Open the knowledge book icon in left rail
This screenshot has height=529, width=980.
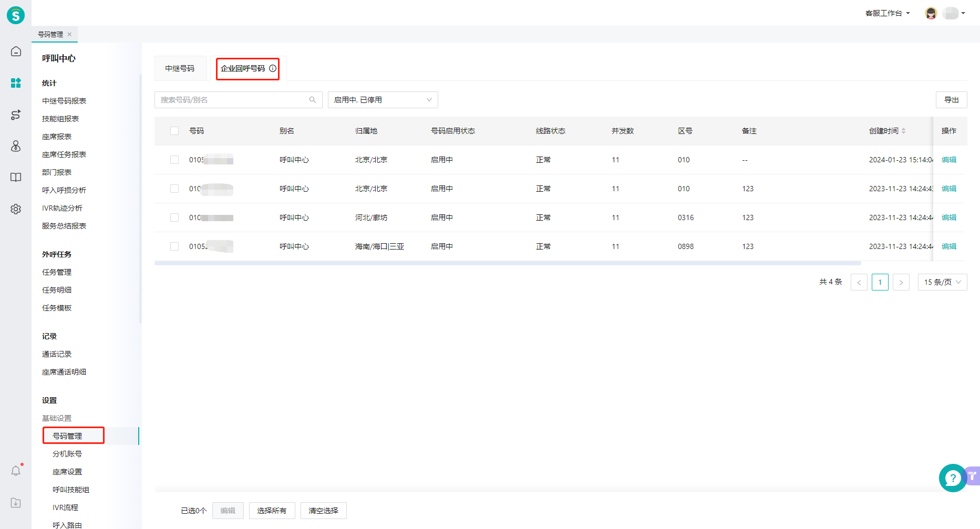16,177
